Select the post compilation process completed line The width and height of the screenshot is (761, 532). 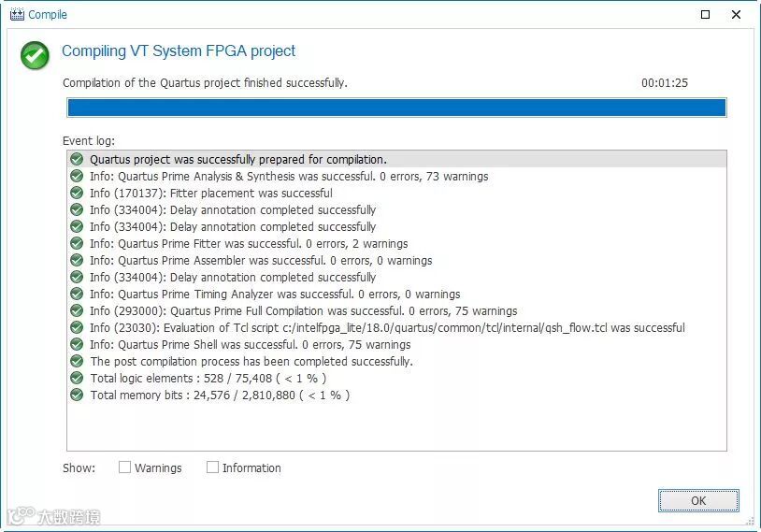251,362
